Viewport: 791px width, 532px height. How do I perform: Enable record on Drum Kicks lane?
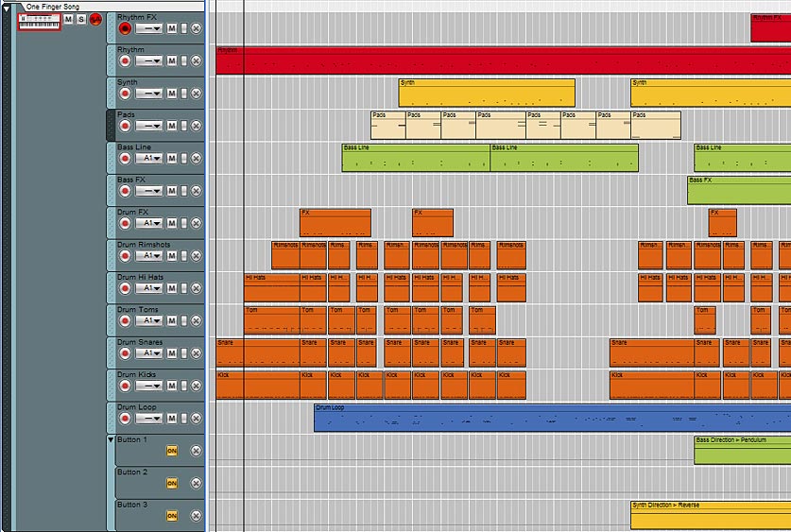point(125,386)
